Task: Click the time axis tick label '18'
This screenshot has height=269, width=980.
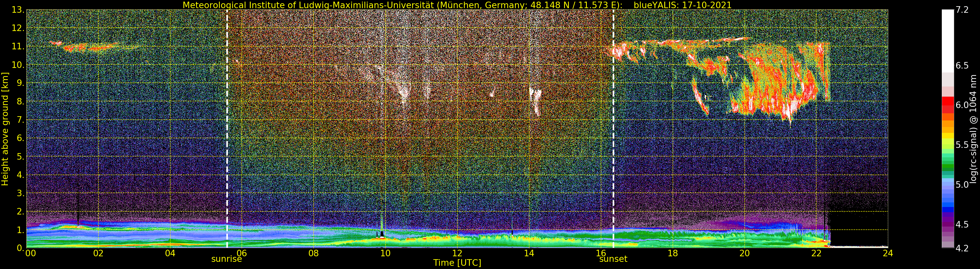Action: tap(673, 253)
